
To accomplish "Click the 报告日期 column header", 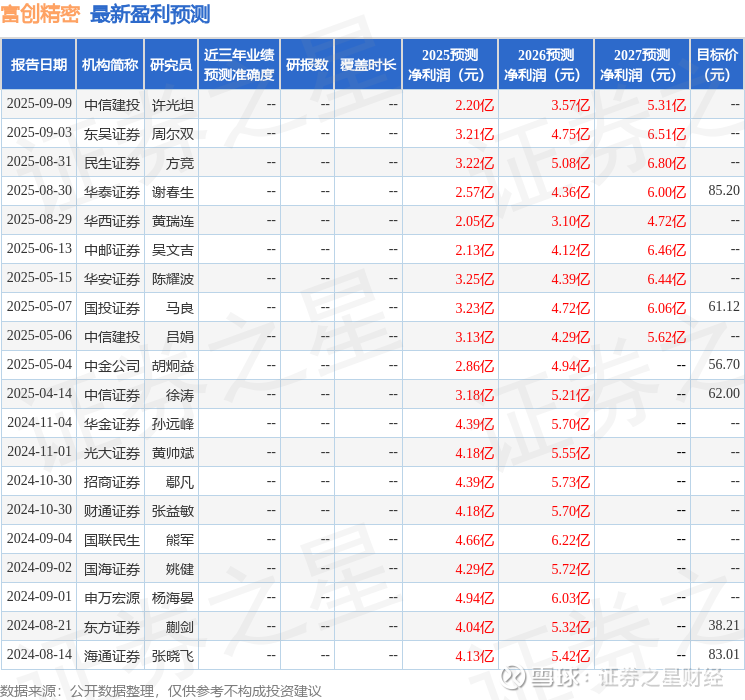I will 38,65.
